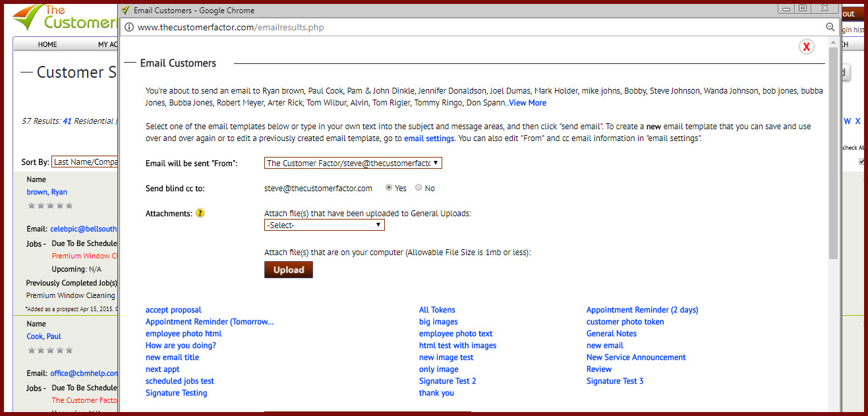Click the red Premium Window Cl… job link
Image resolution: width=868 pixels, height=416 pixels.
(84, 256)
